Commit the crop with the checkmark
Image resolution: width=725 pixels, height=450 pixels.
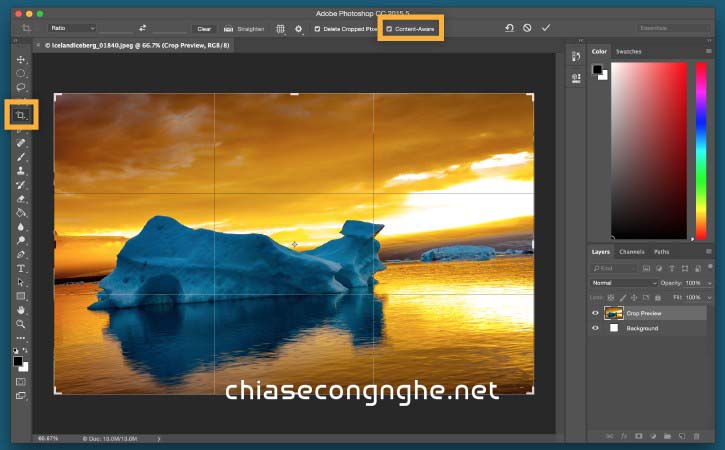[546, 28]
